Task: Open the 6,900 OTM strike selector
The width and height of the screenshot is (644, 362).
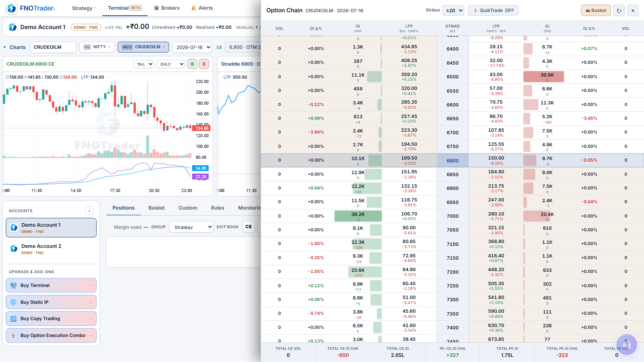Action: coord(243,47)
